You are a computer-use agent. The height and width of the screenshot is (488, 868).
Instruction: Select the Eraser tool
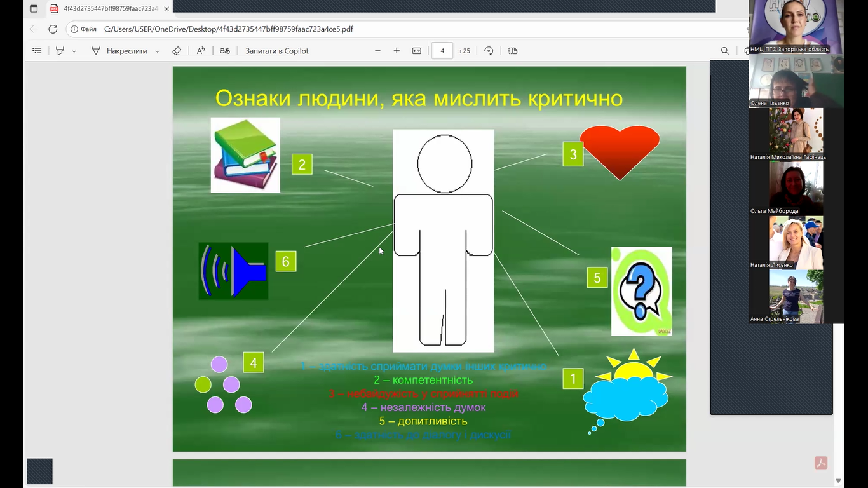coord(177,51)
